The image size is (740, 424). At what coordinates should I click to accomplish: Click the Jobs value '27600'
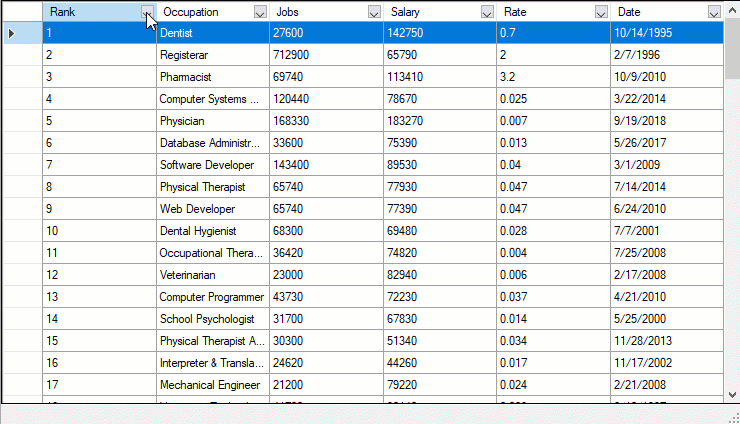pos(327,33)
